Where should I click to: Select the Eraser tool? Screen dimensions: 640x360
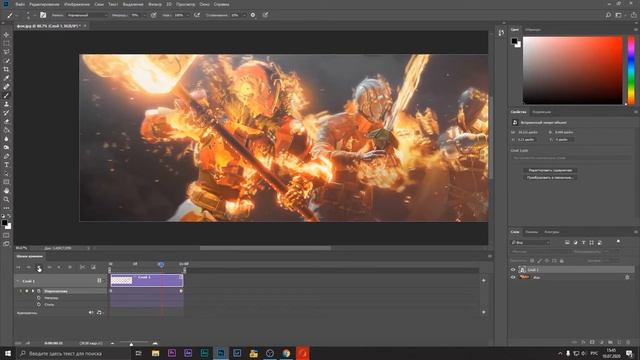6,121
